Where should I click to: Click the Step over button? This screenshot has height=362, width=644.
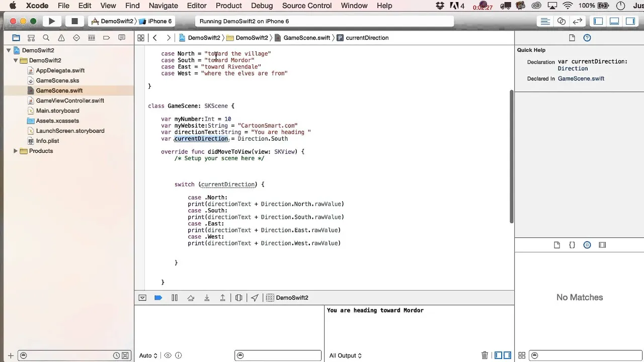tap(191, 298)
